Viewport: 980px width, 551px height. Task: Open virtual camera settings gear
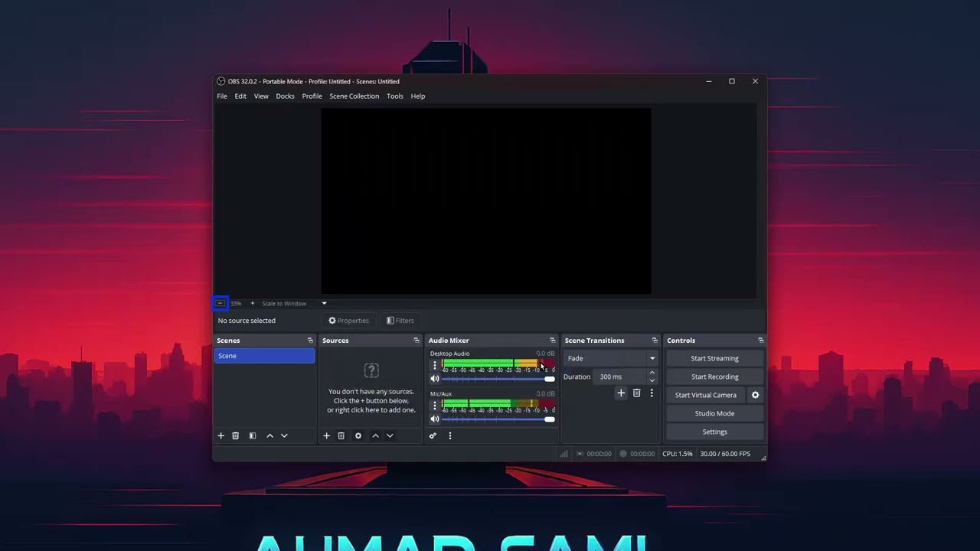pos(755,395)
